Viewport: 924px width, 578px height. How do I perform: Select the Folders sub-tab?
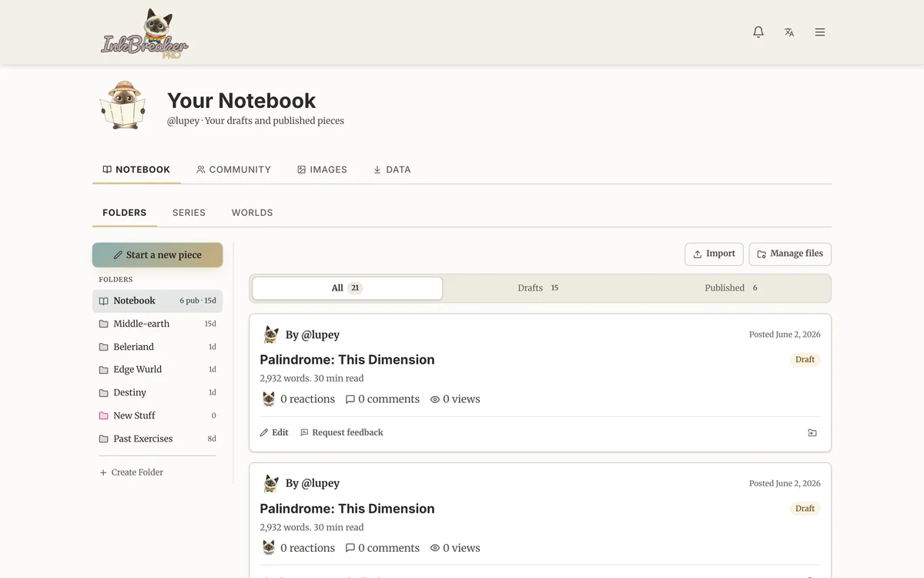pos(125,213)
